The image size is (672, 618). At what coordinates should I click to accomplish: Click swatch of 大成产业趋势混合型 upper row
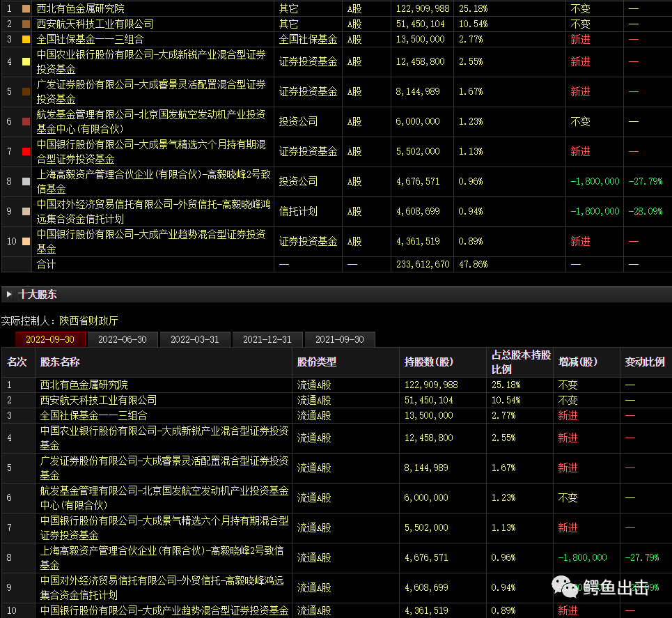26,242
